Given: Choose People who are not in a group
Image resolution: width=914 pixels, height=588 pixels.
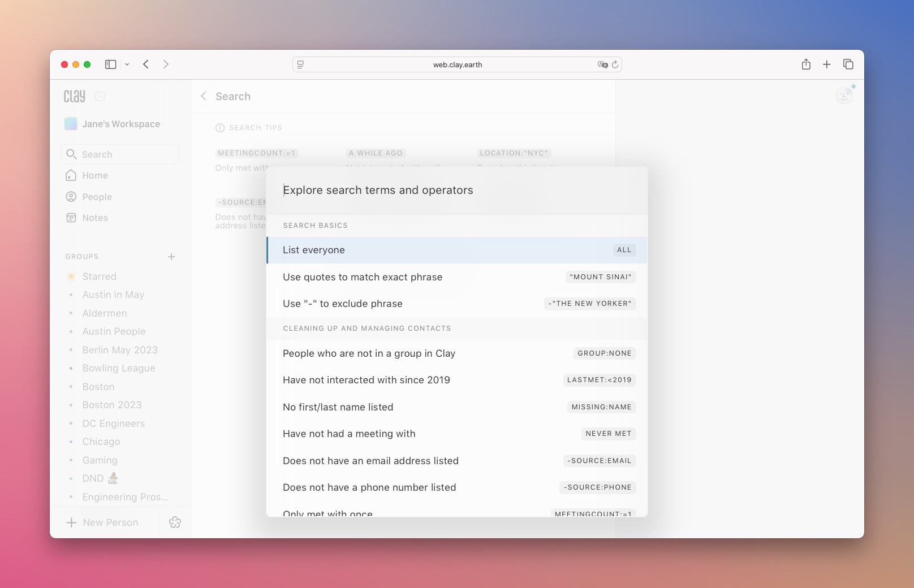Looking at the screenshot, I should tap(456, 353).
